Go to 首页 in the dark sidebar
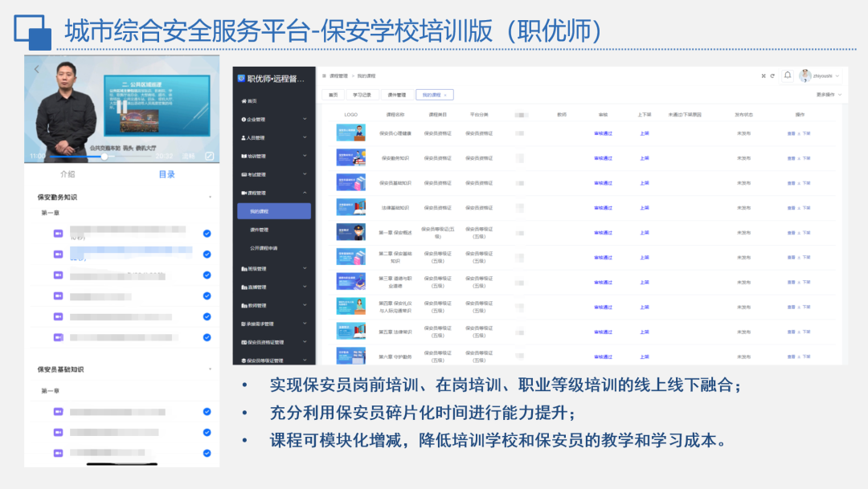The height and width of the screenshot is (489, 868). coord(249,101)
